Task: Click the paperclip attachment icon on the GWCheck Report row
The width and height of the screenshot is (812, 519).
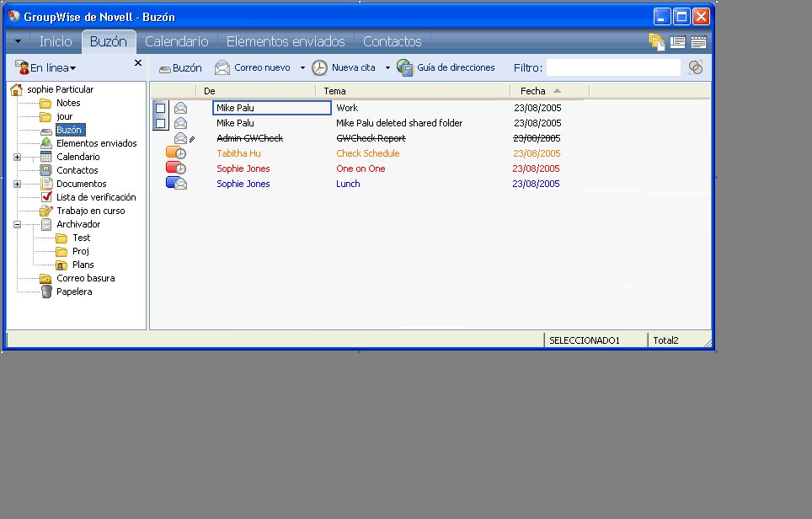Action: 192,139
